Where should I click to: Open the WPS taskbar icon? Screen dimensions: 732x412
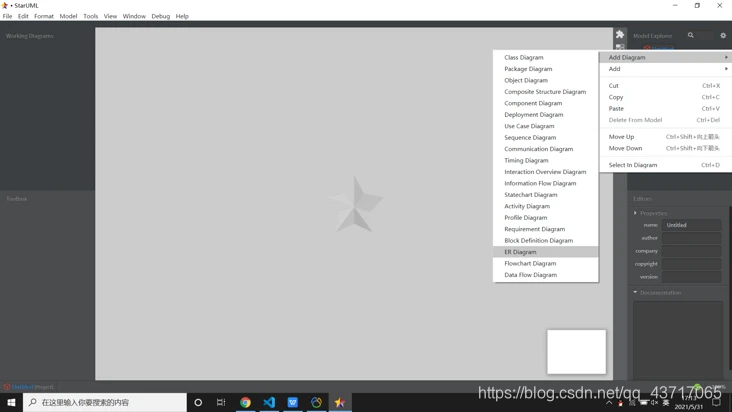tap(293, 402)
